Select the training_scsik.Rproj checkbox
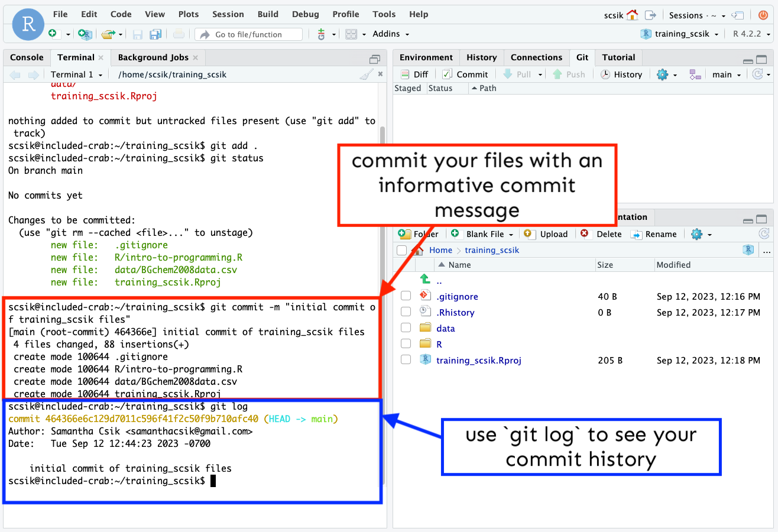 406,360
